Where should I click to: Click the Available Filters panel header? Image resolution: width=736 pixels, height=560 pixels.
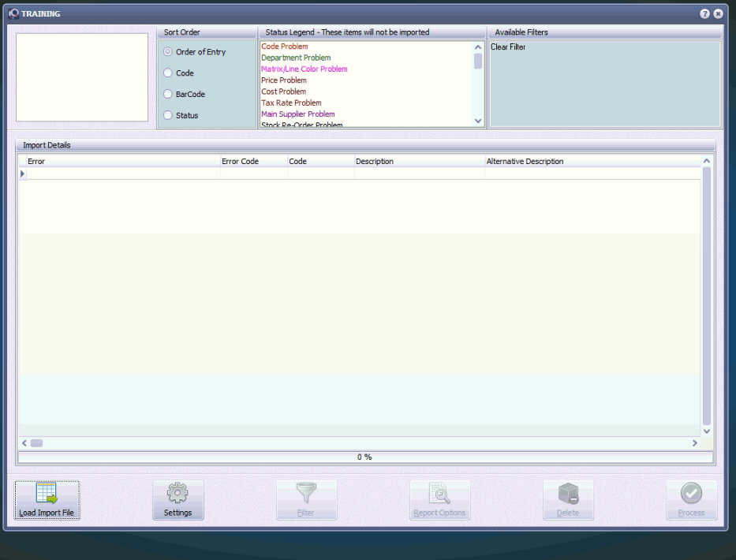(x=605, y=32)
